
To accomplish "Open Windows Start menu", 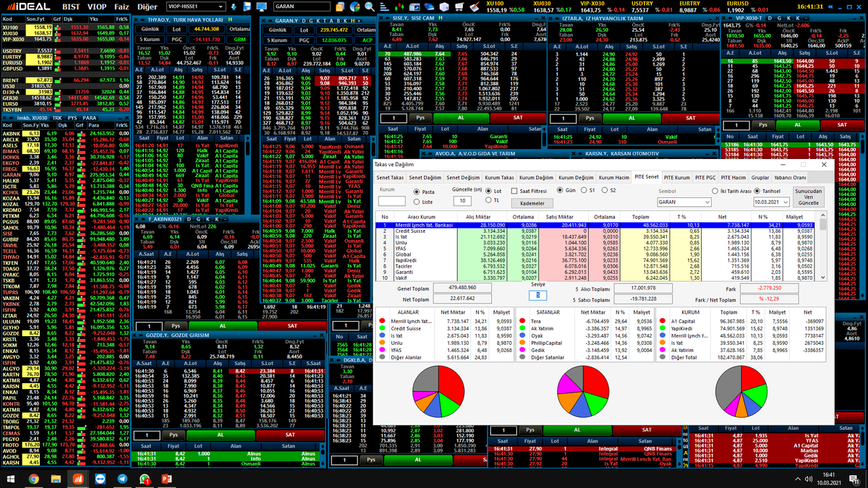I will click(x=11, y=479).
